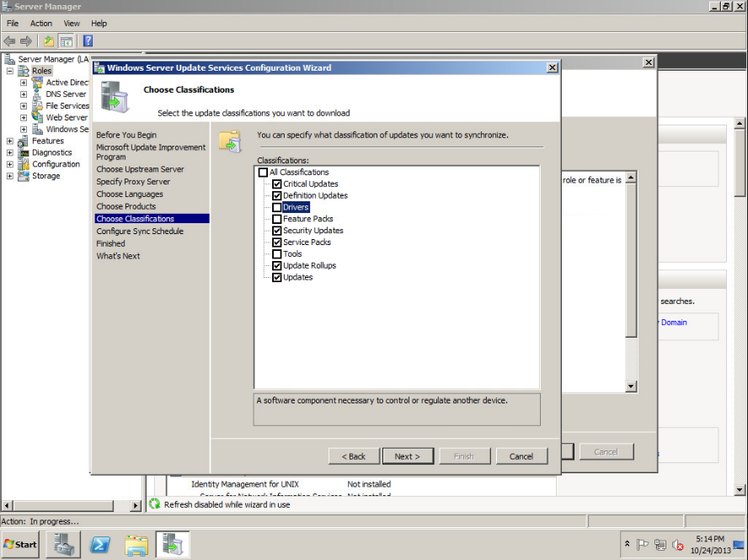The width and height of the screenshot is (748, 560).
Task: Click the background dialog's vertical scrollbar thumb
Action: pos(631,260)
